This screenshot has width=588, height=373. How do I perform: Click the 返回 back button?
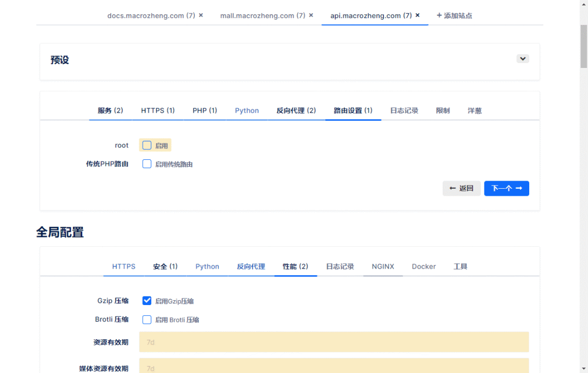coord(461,188)
